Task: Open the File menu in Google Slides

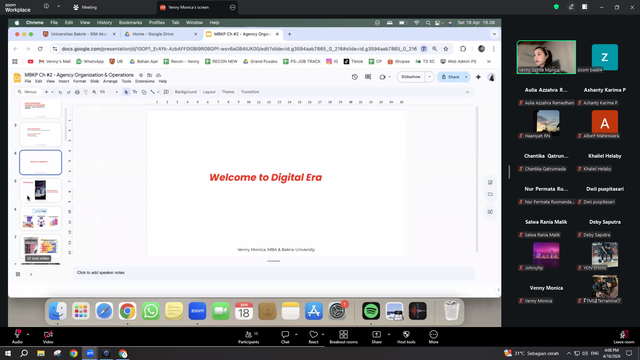Action: click(x=28, y=81)
